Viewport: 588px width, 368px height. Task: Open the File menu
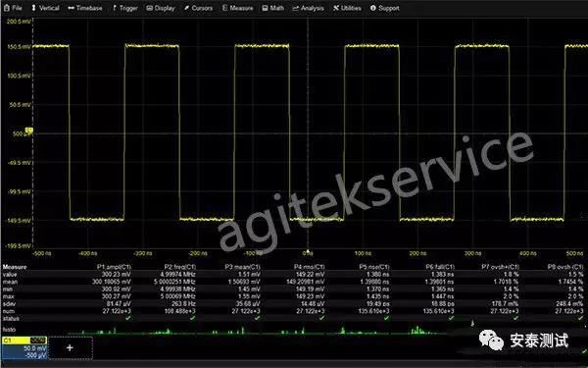pyautogui.click(x=13, y=8)
